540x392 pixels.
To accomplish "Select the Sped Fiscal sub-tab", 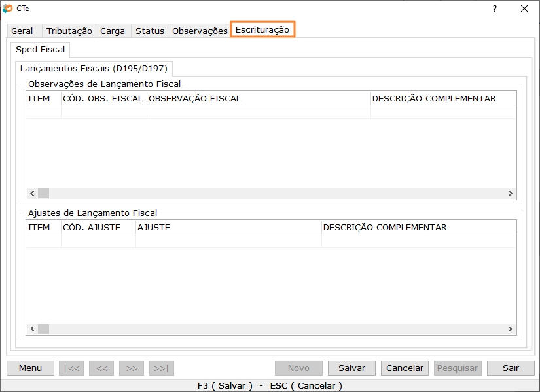I will coord(41,50).
